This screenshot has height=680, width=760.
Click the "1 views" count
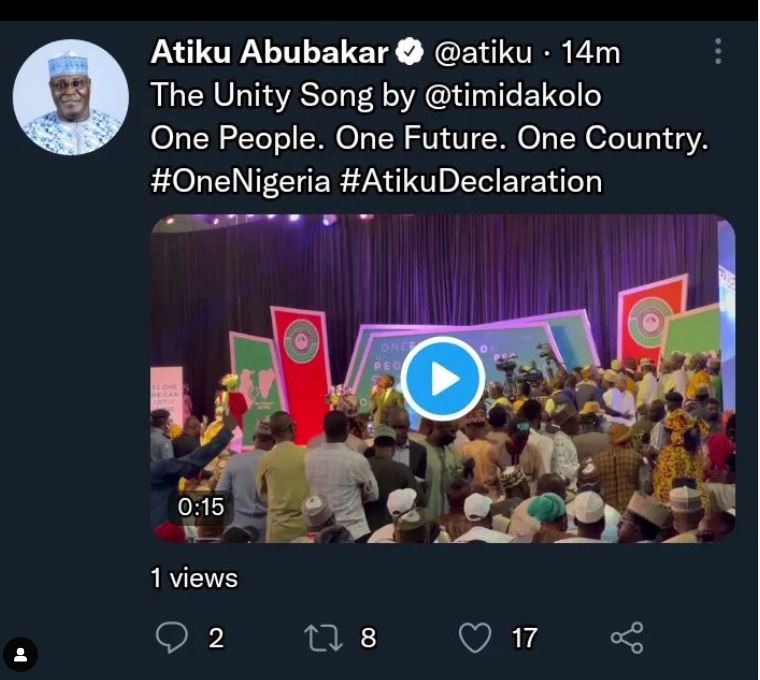194,578
